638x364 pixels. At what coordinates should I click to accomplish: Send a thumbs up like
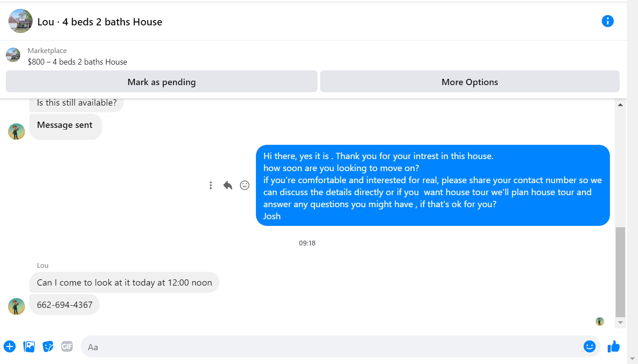click(613, 346)
